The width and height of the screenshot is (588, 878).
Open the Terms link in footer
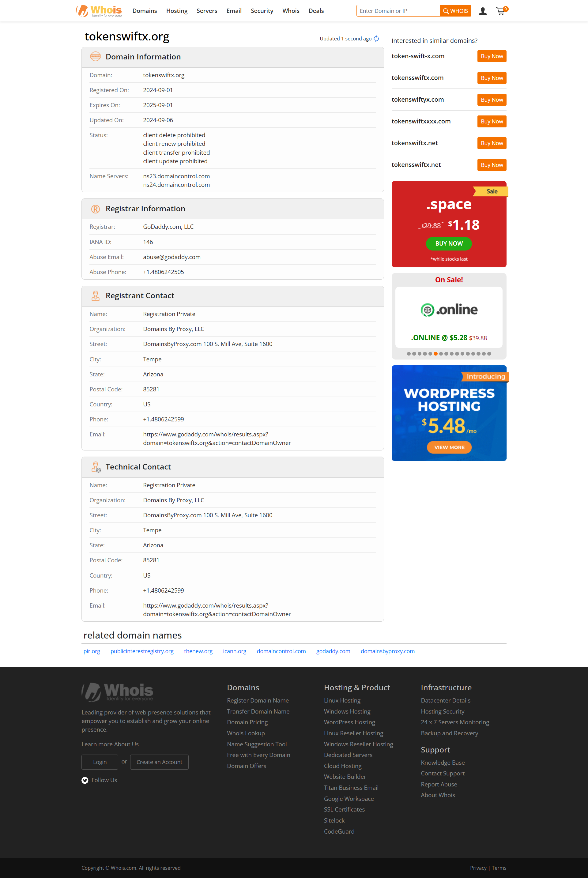pyautogui.click(x=499, y=868)
